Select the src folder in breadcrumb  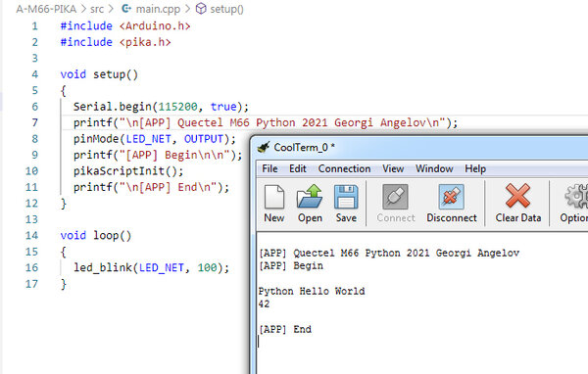[x=97, y=9]
